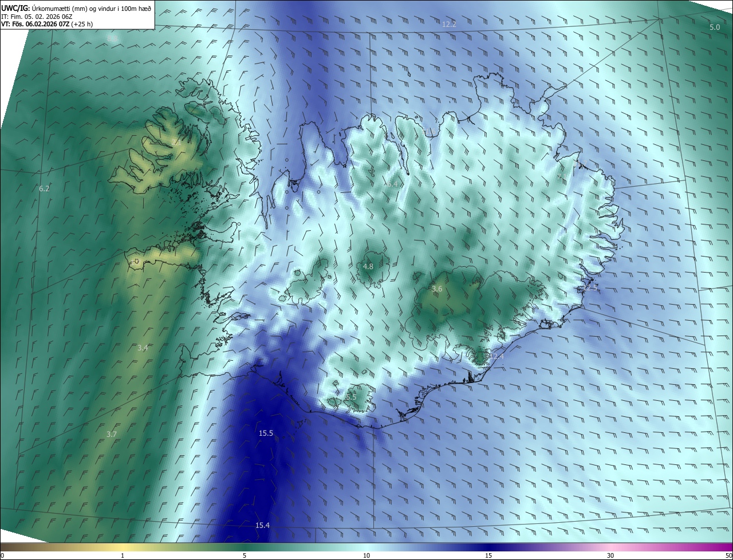Click the color scale tick labeled 5
Viewport: 733px width, 560px height.
[x=245, y=556]
